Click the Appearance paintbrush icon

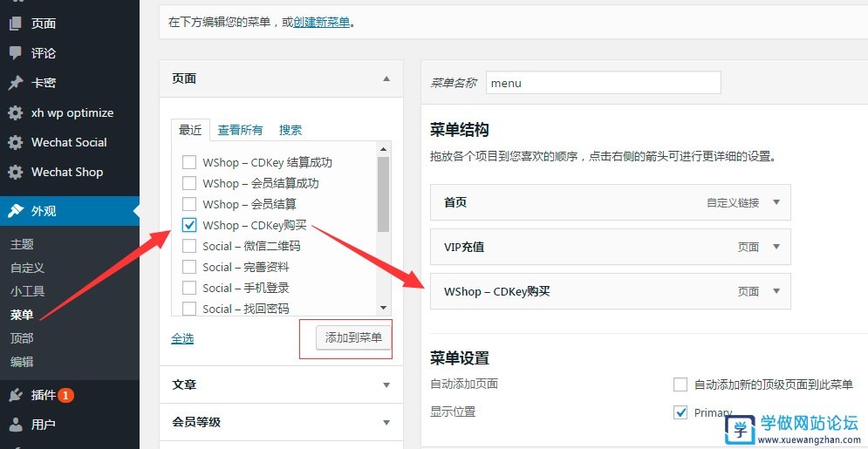pyautogui.click(x=16, y=211)
